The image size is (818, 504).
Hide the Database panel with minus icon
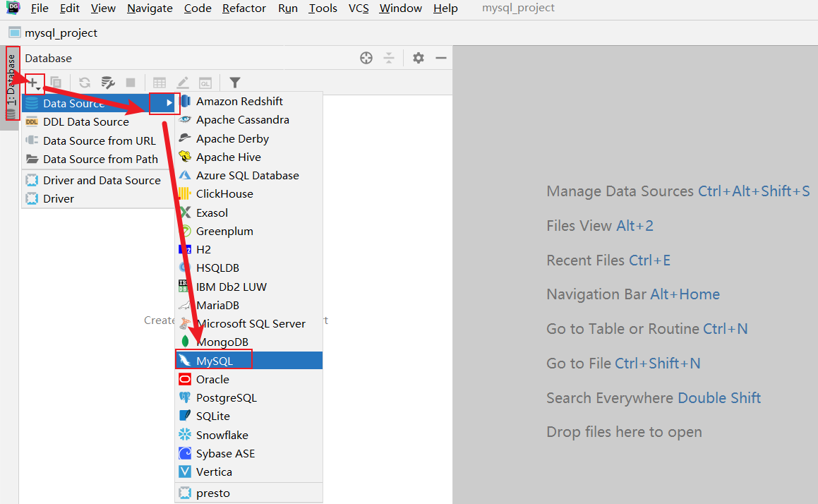tap(441, 58)
